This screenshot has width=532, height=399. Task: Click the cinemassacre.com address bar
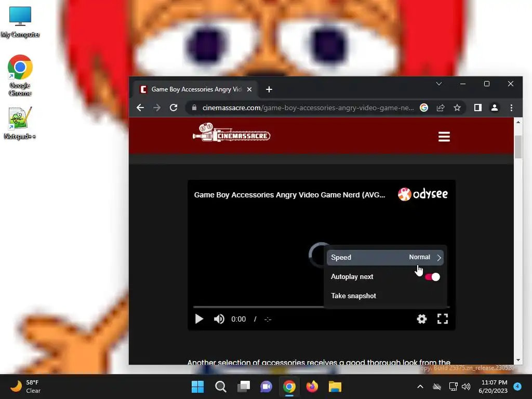308,108
